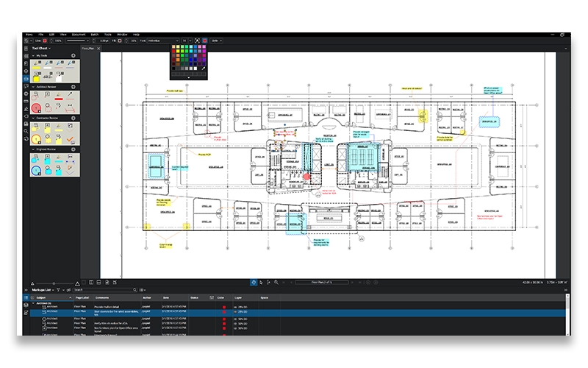Open the Search magnifier sidebar icon
Viewport: 588px width, 368px height.
coord(26,132)
